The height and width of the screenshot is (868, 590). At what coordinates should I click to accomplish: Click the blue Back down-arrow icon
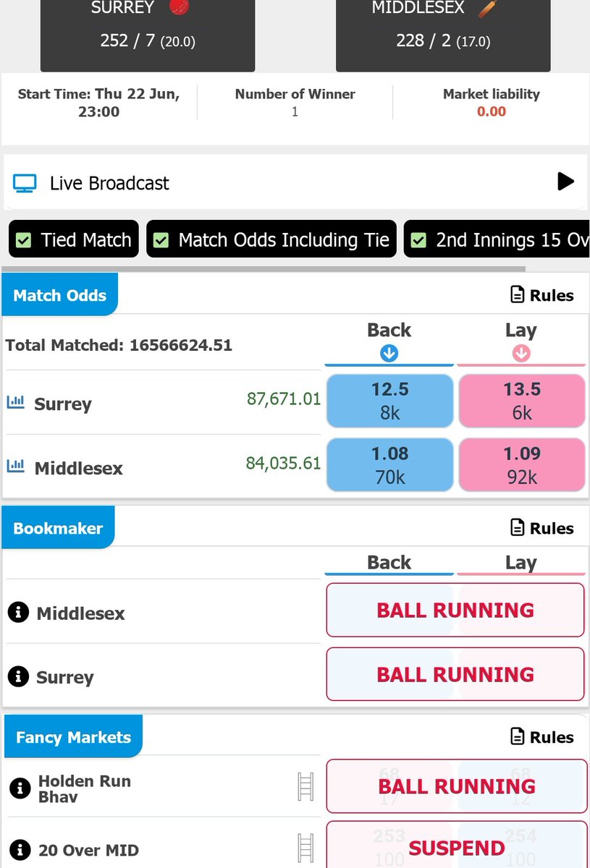tap(389, 354)
